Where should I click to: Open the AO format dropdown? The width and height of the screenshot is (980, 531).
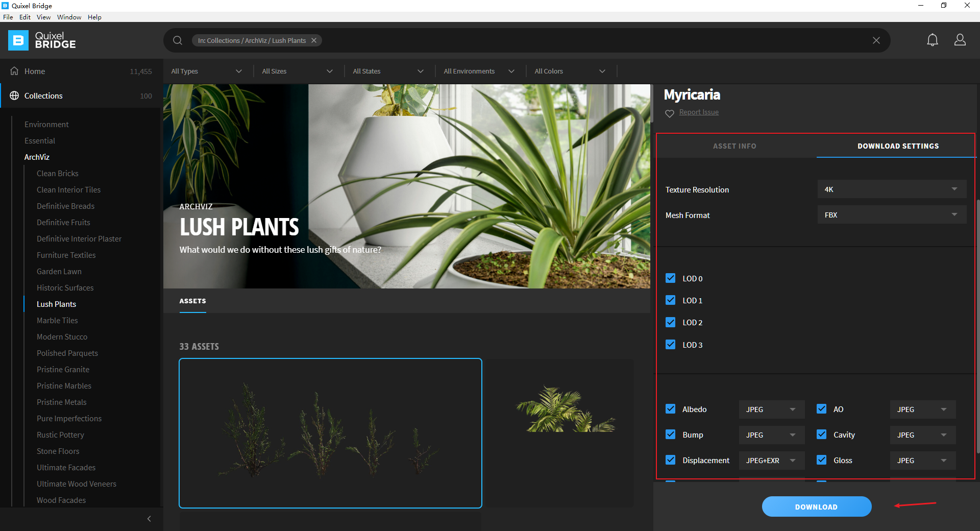click(923, 409)
